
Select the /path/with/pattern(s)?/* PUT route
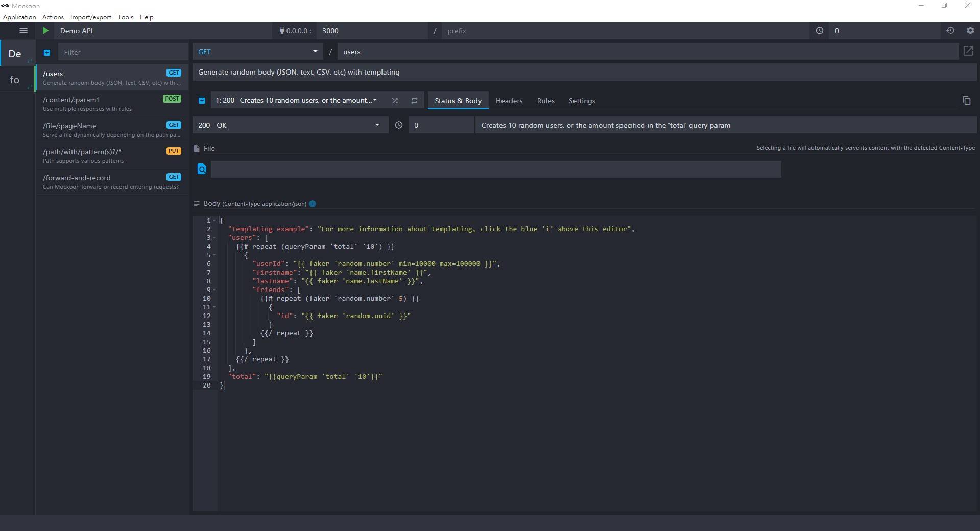tap(112, 156)
